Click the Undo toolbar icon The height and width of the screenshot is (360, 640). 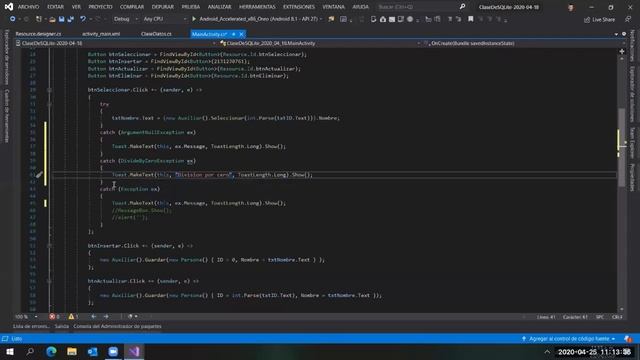coord(83,19)
